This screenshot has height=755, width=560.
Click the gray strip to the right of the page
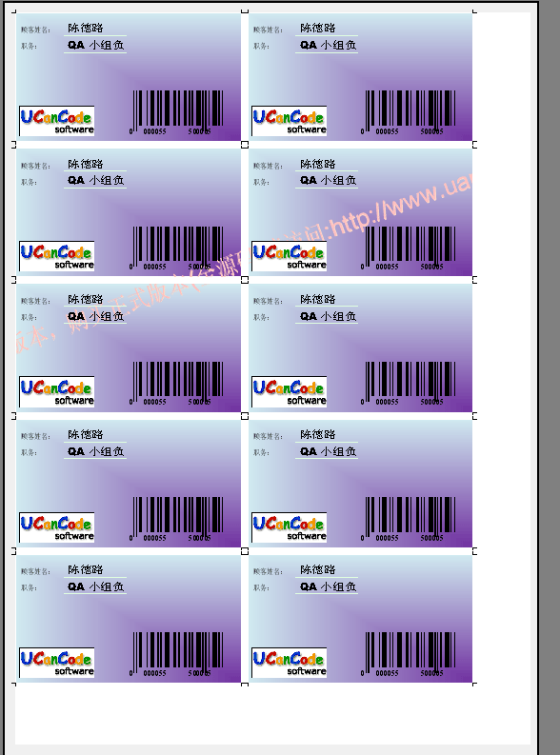click(x=550, y=375)
